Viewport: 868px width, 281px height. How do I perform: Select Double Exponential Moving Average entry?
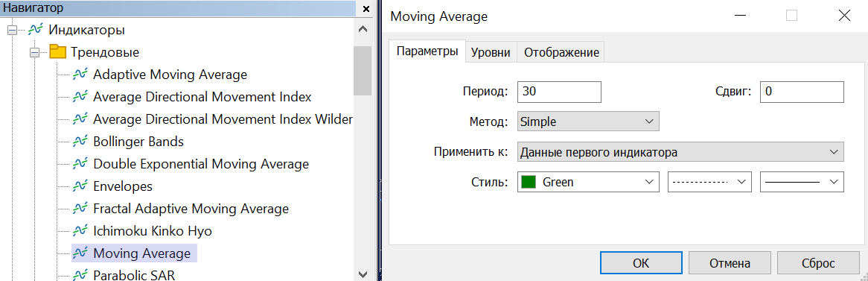pyautogui.click(x=201, y=164)
